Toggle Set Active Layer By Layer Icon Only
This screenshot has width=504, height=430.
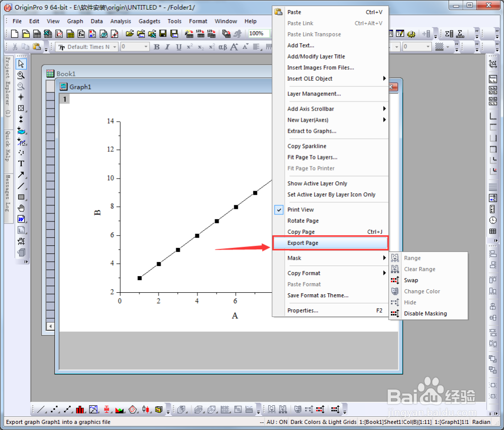pyautogui.click(x=330, y=194)
